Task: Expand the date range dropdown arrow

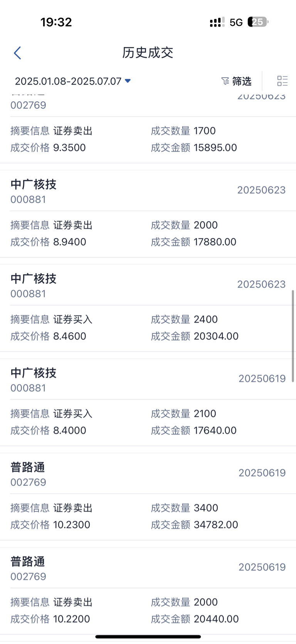Action: (x=128, y=81)
